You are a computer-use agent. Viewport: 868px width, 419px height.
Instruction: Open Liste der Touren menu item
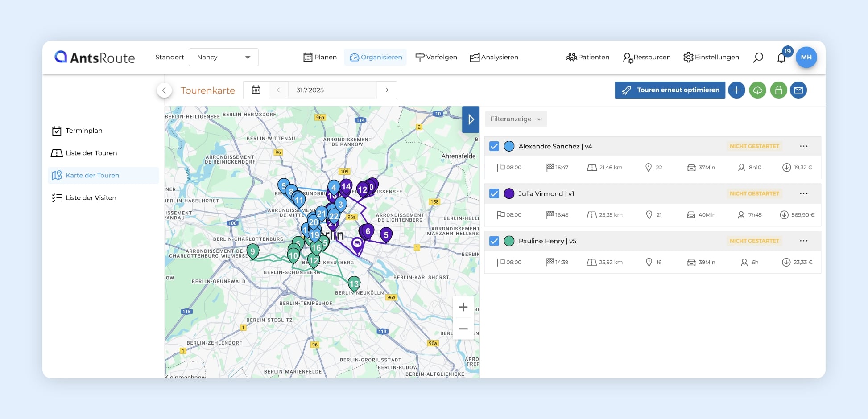[91, 153]
